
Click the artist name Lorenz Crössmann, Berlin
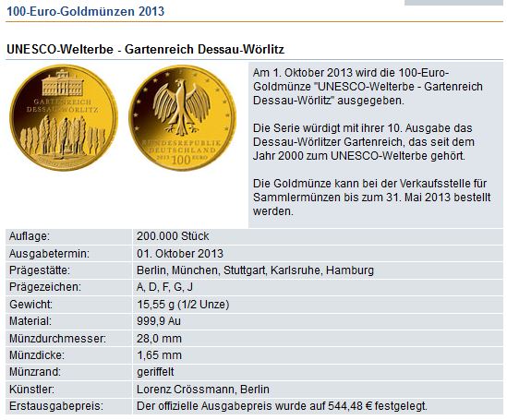[203, 390]
